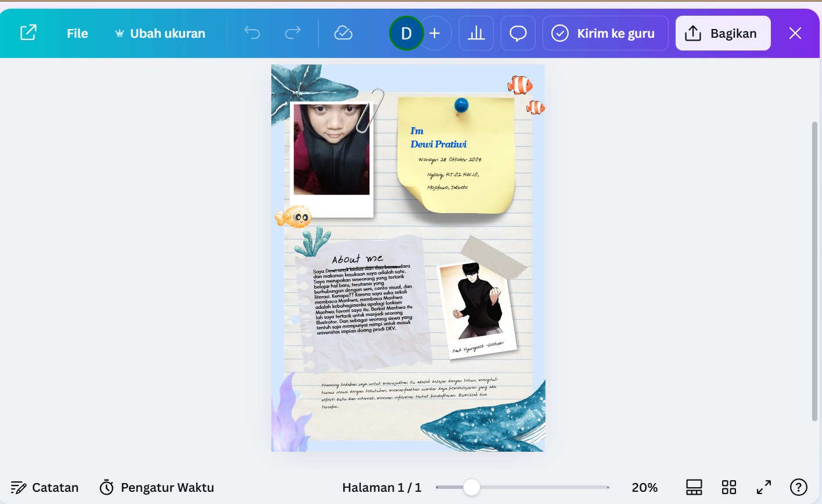The height and width of the screenshot is (504, 822).
Task: Open analytics bar chart icon
Action: click(x=476, y=33)
